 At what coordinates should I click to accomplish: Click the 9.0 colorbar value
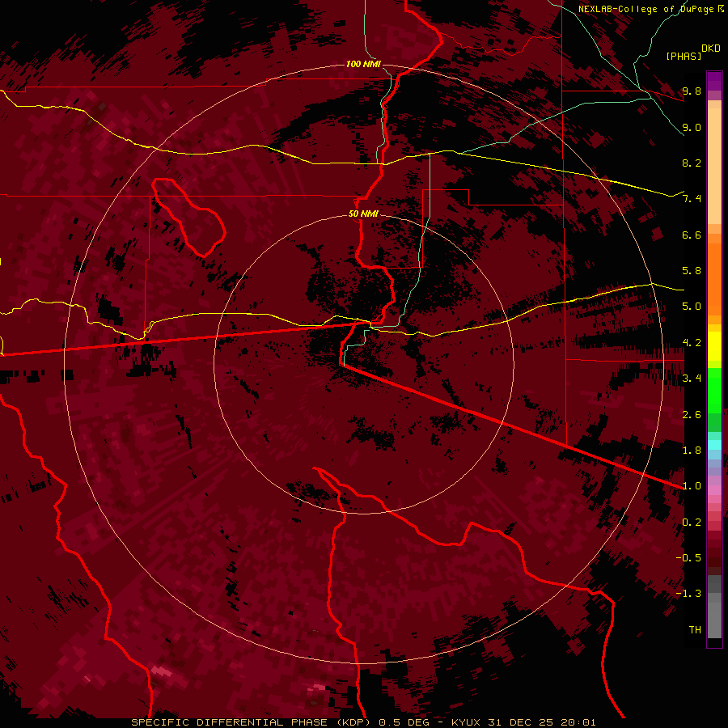coord(692,127)
